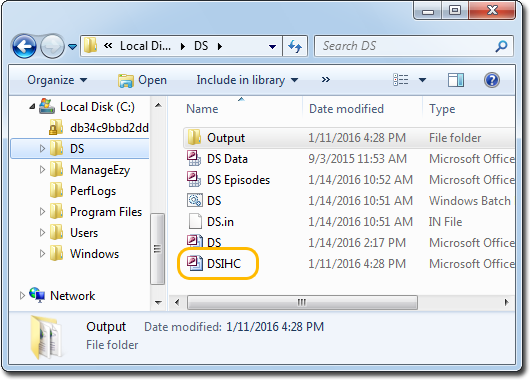Sort by the Name column header
This screenshot has width=530, height=380.
(x=202, y=109)
